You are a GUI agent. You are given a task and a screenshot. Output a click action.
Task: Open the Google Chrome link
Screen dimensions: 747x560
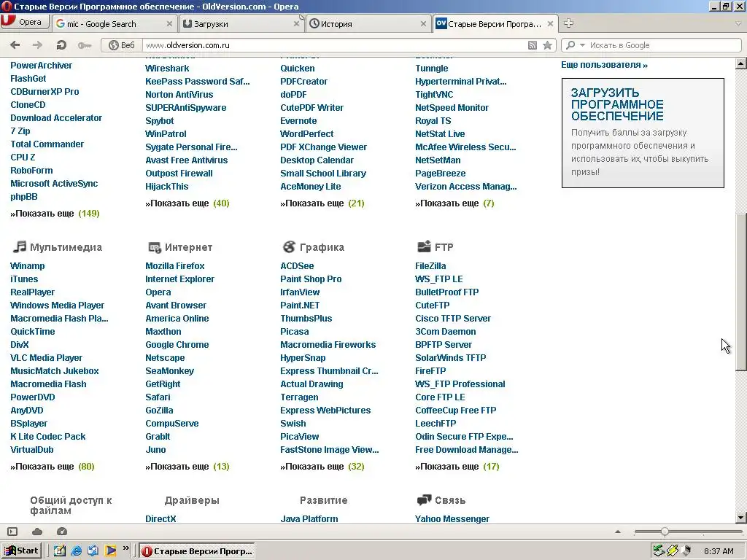click(177, 345)
